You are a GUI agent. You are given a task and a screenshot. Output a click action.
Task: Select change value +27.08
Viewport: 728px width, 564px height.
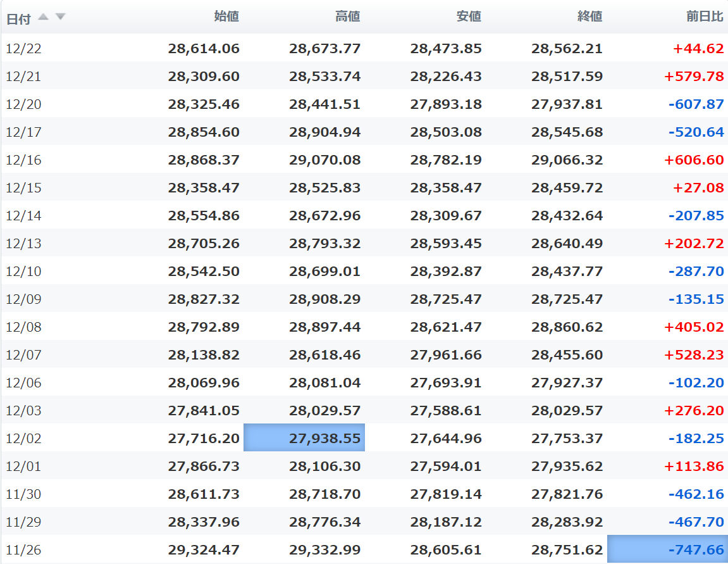click(698, 188)
